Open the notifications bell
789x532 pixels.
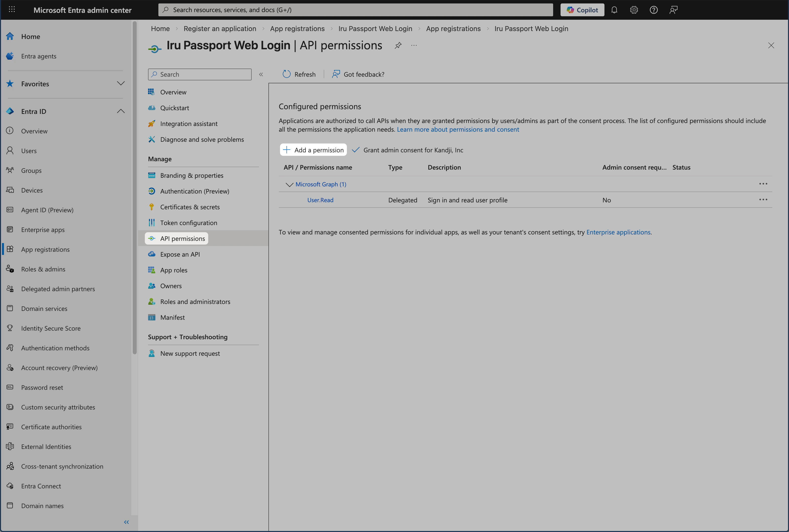point(614,10)
